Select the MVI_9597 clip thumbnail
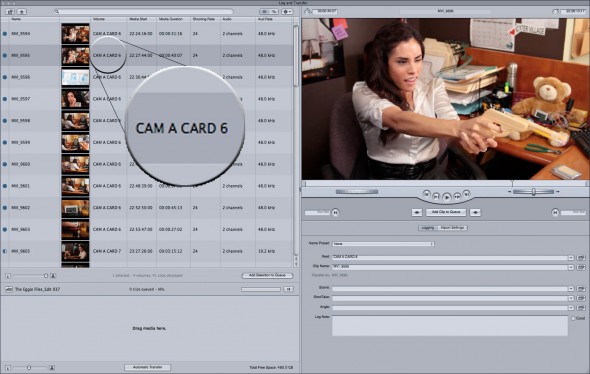The image size is (590, 374). (x=75, y=99)
